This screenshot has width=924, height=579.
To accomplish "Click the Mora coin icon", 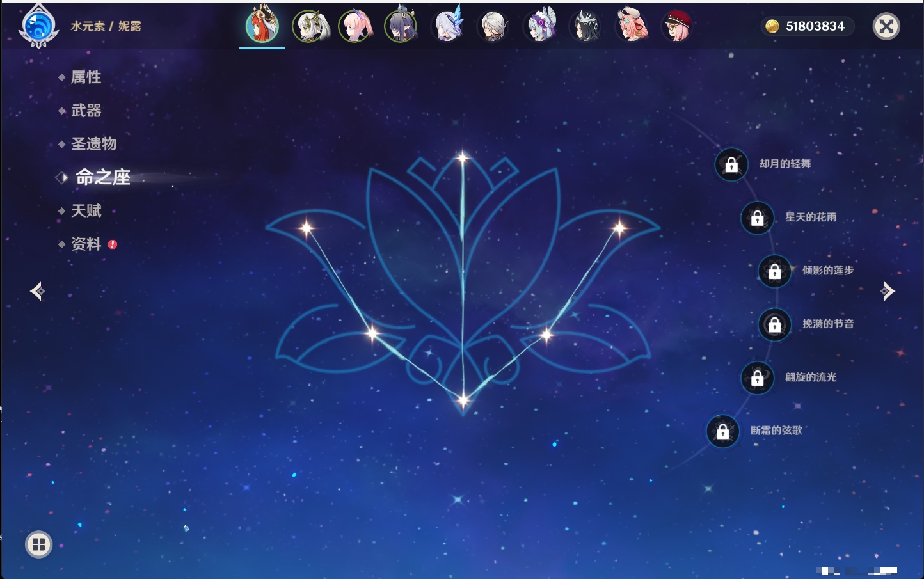I will pos(772,26).
